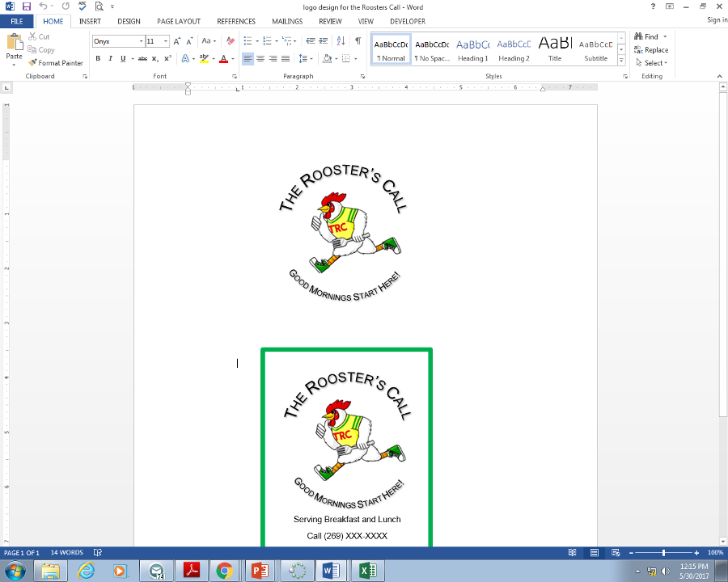
Task: Click the Format Painter tool
Action: pos(56,62)
